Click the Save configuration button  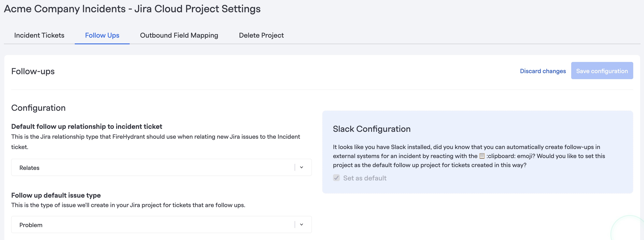(x=602, y=71)
